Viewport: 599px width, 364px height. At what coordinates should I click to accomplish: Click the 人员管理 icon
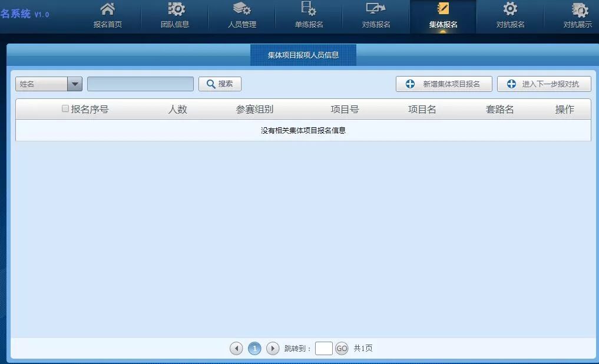pos(241,9)
